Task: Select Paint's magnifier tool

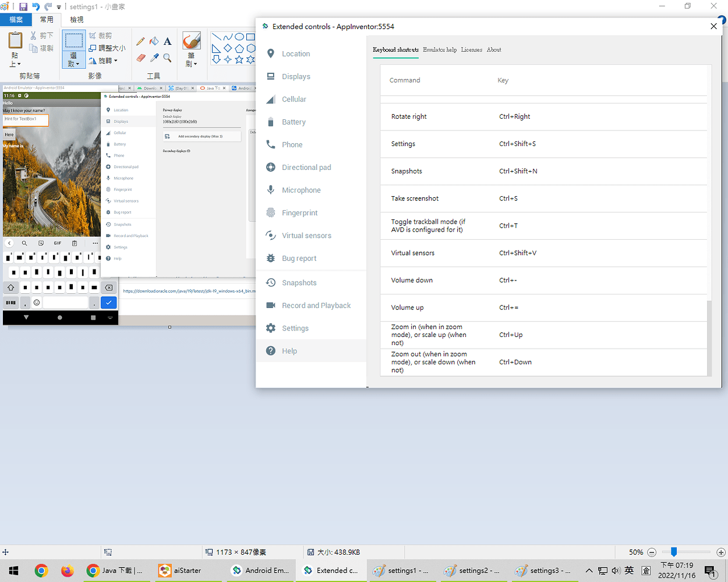Action: 167,57
